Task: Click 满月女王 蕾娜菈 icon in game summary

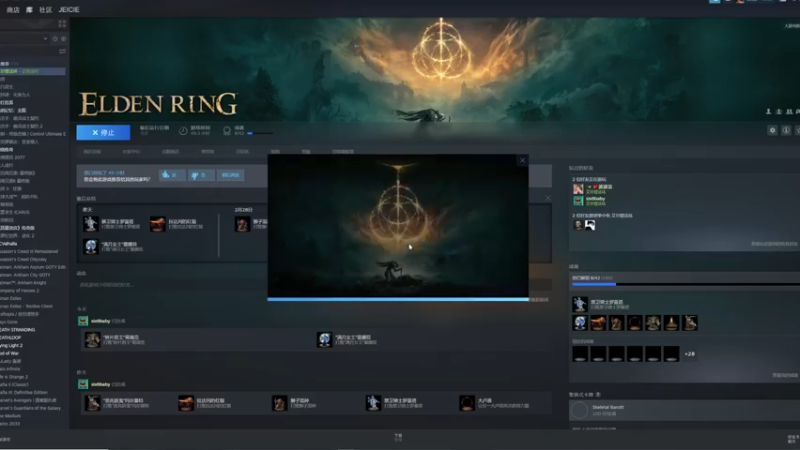Action: click(x=91, y=246)
